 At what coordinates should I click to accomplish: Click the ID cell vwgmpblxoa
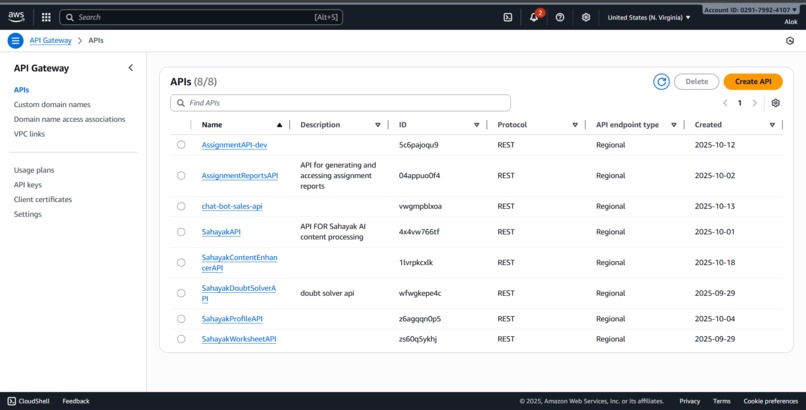420,206
